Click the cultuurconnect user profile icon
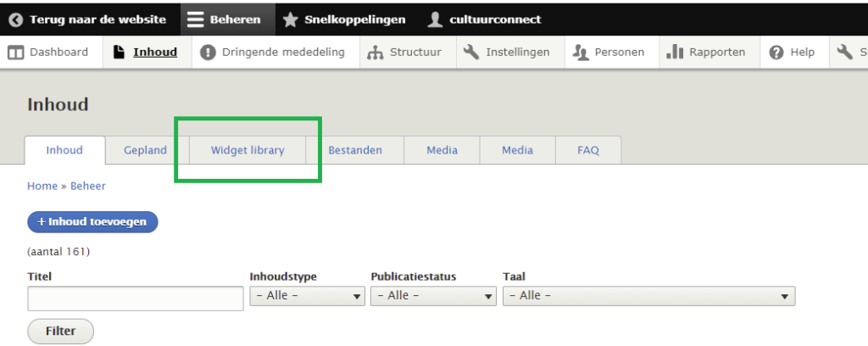The height and width of the screenshot is (346, 868). (x=435, y=20)
